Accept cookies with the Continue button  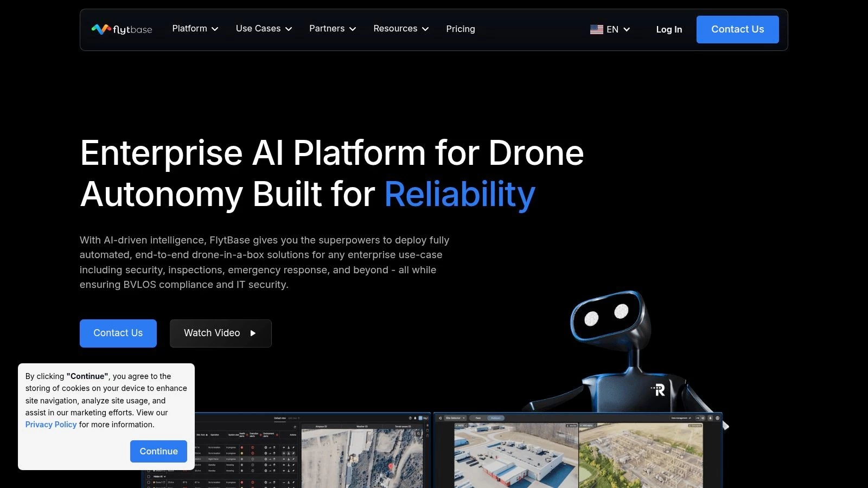(x=158, y=451)
